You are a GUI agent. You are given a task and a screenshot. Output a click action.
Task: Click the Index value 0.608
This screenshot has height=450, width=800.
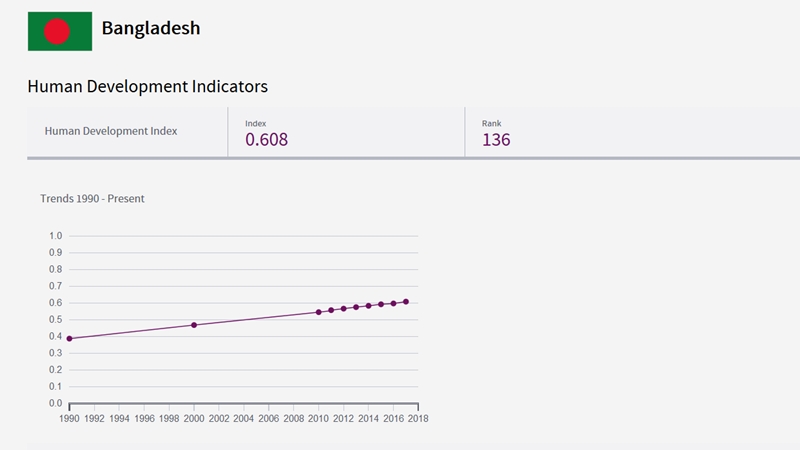pyautogui.click(x=267, y=140)
